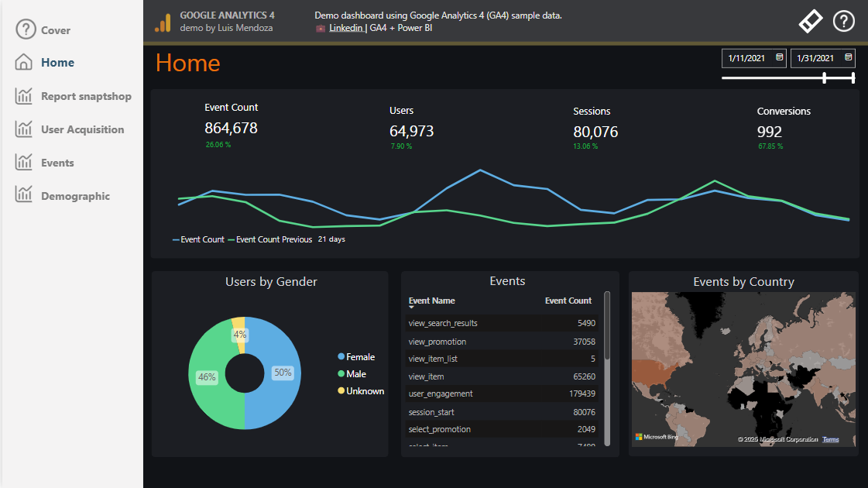Open the help question mark icon in header
The height and width of the screenshot is (488, 868).
pyautogui.click(x=844, y=22)
